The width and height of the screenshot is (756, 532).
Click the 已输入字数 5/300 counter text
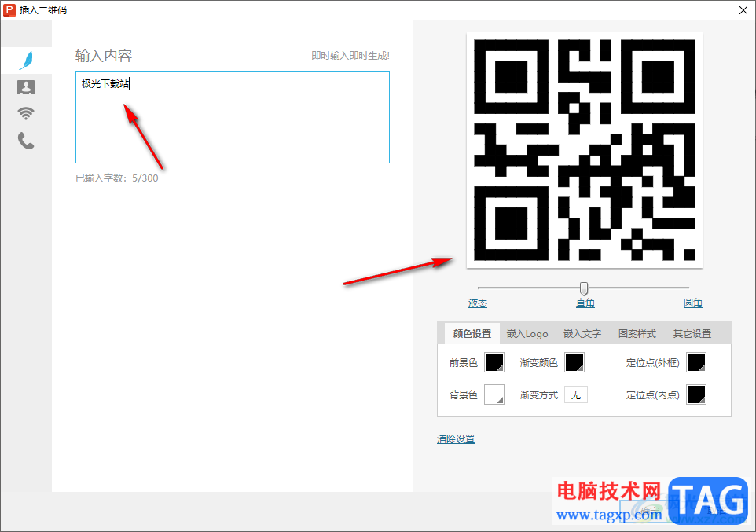(x=116, y=178)
